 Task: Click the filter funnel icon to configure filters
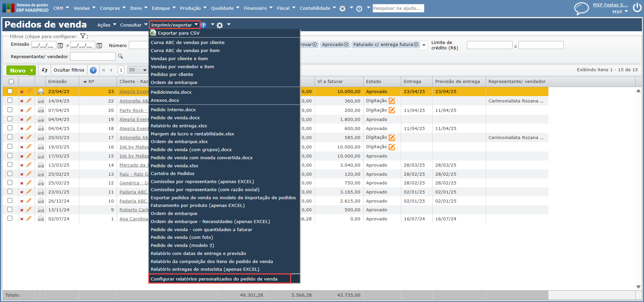pos(83,36)
